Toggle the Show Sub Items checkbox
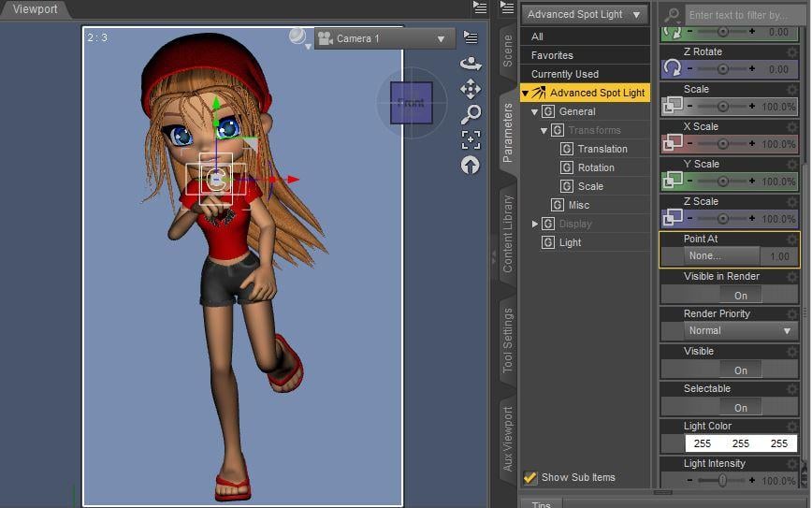This screenshot has width=812, height=508. pyautogui.click(x=529, y=477)
